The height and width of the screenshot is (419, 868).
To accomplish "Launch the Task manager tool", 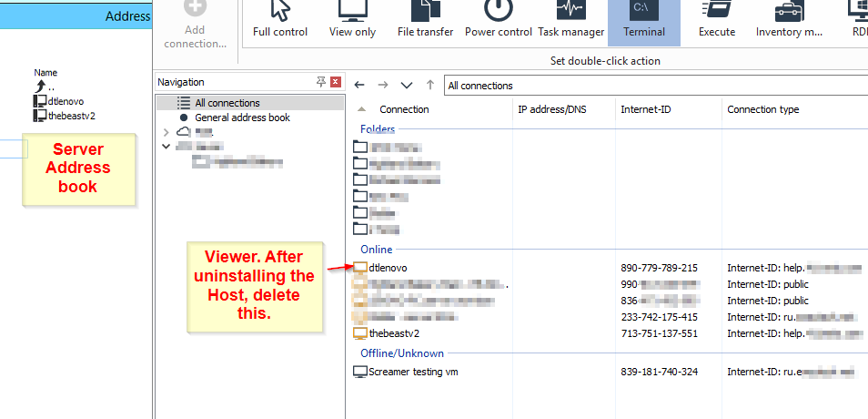I will tap(570, 20).
